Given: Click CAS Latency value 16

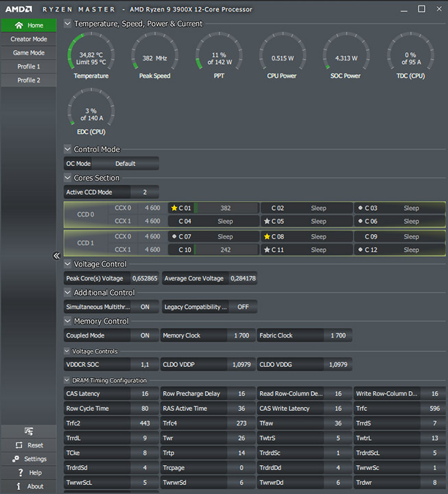Looking at the screenshot, I should (145, 394).
